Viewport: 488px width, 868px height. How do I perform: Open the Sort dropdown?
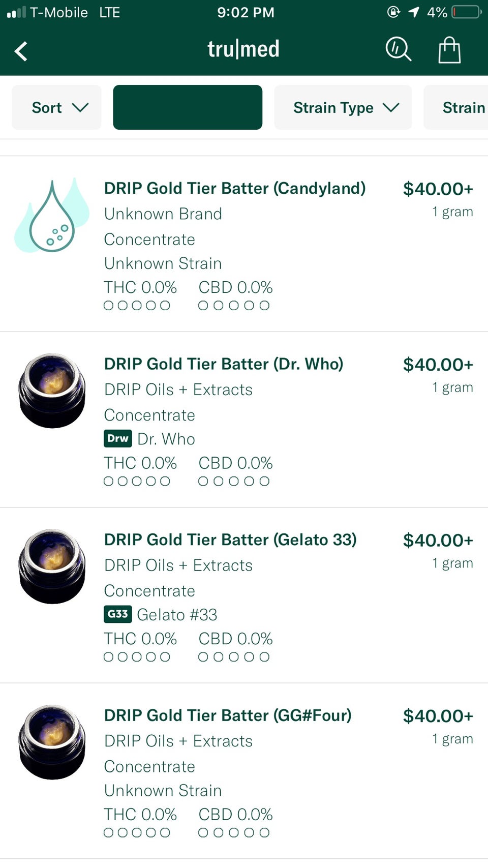tap(56, 107)
